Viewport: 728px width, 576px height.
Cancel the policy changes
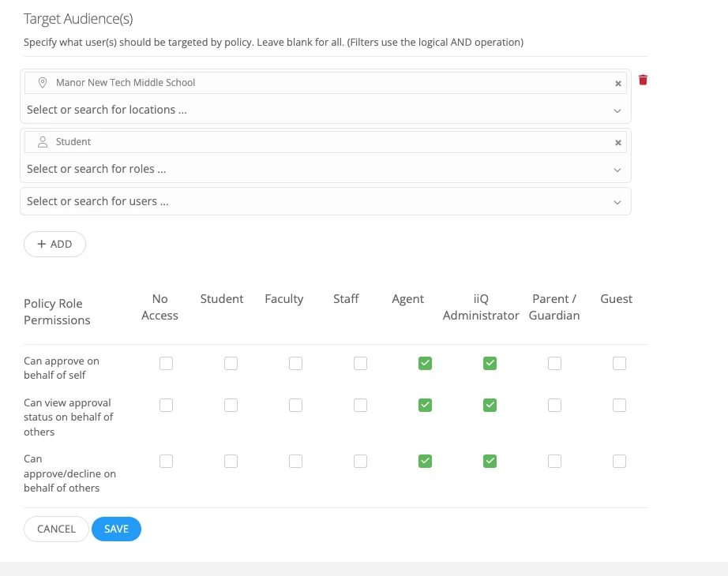pos(56,529)
